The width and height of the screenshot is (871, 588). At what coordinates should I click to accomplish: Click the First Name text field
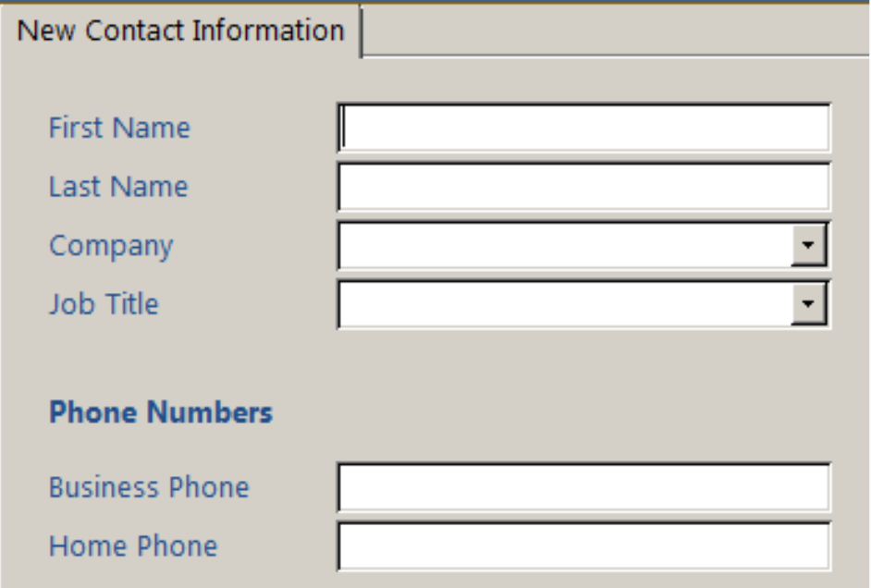click(584, 129)
